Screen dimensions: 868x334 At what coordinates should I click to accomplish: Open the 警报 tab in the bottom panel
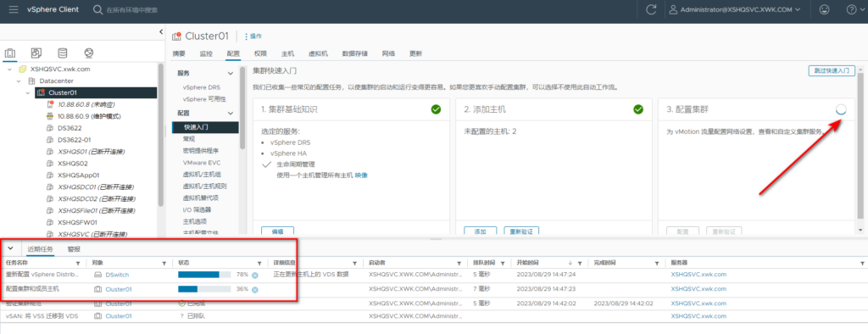coord(75,249)
